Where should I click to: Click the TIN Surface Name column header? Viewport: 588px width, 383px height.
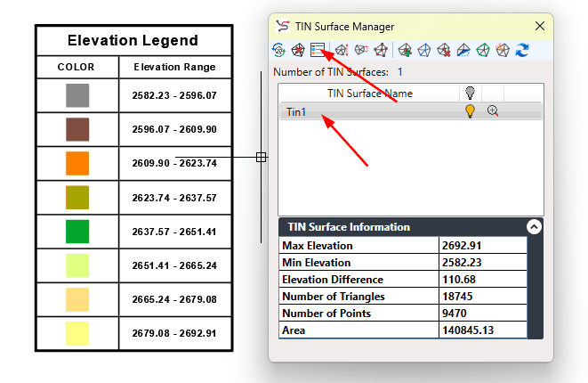pos(369,94)
